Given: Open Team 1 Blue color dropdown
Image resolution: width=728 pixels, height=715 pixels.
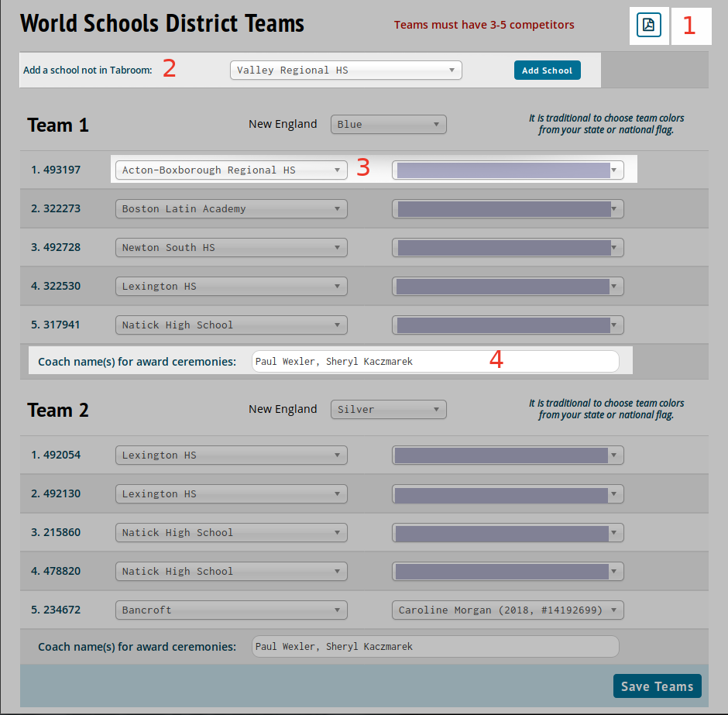Looking at the screenshot, I should pyautogui.click(x=388, y=124).
